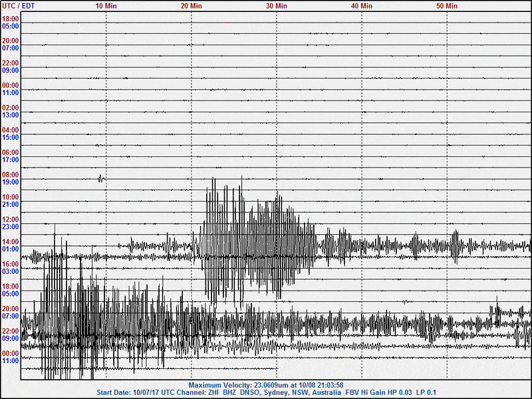Click the 19:00 EDT row label
This screenshot has width=532, height=399.
pyautogui.click(x=10, y=182)
